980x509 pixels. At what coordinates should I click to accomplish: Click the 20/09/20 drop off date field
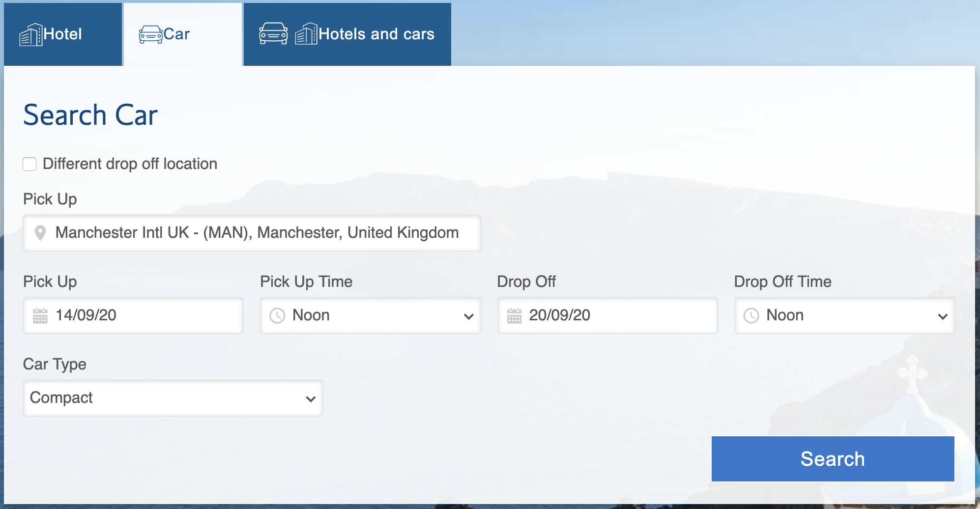608,315
